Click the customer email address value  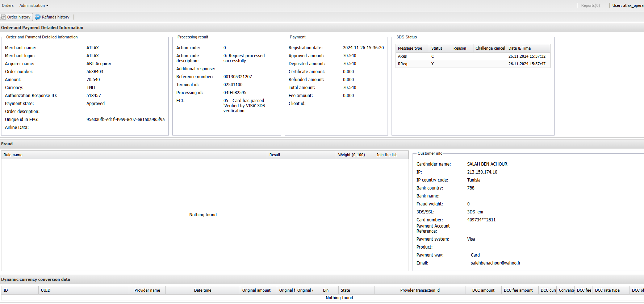tap(495, 263)
